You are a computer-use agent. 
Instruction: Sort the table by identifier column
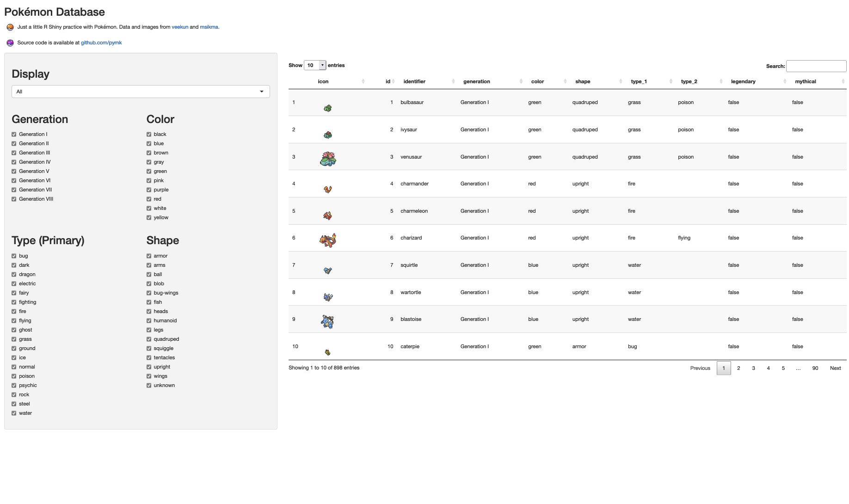(x=415, y=81)
